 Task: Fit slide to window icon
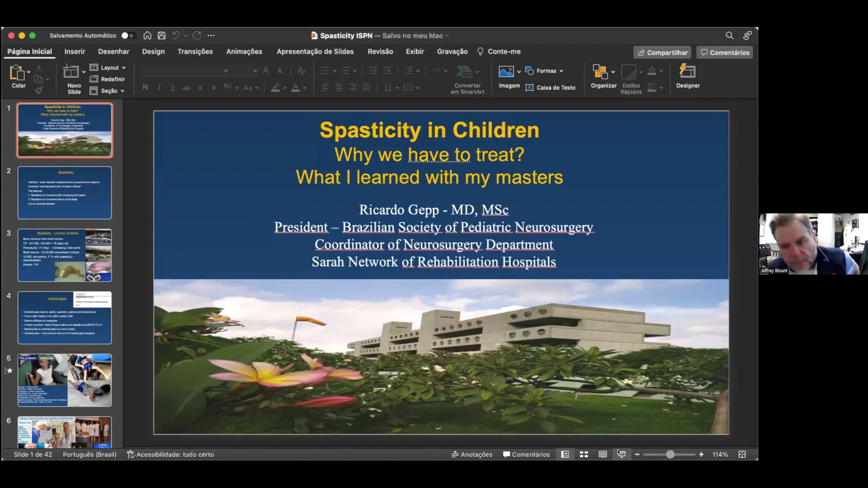coord(742,454)
